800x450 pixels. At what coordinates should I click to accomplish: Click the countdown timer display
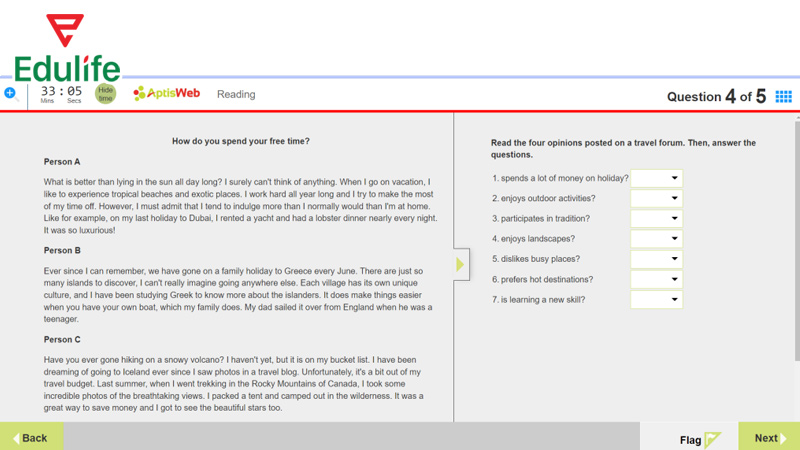[61, 94]
